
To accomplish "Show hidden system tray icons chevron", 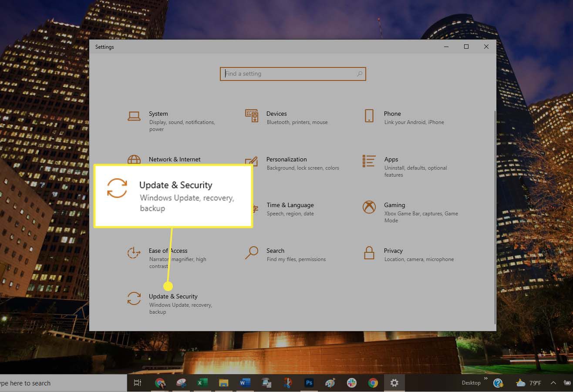I will 553,383.
